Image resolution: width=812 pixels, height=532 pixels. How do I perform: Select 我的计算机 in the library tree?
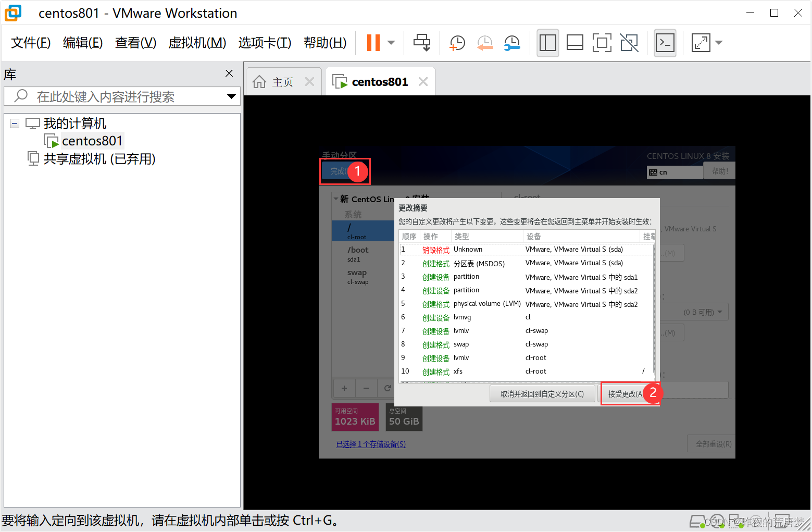pos(75,123)
